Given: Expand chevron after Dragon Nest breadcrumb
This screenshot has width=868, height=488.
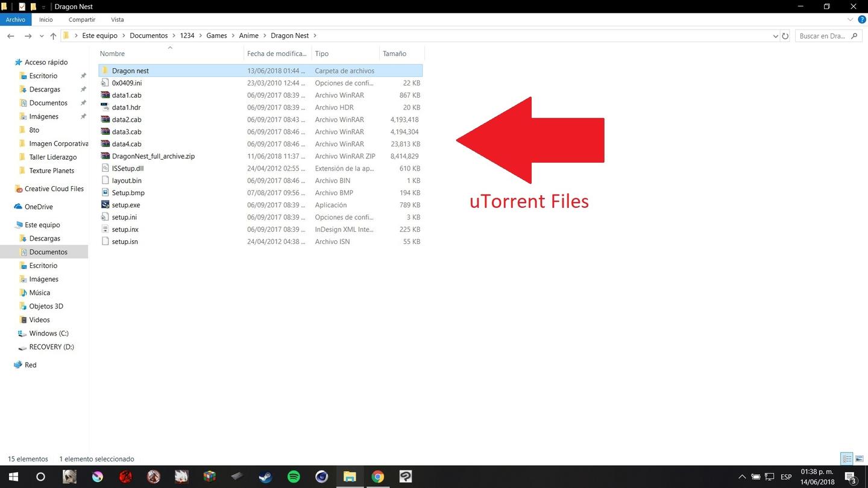Looking at the screenshot, I should [315, 36].
